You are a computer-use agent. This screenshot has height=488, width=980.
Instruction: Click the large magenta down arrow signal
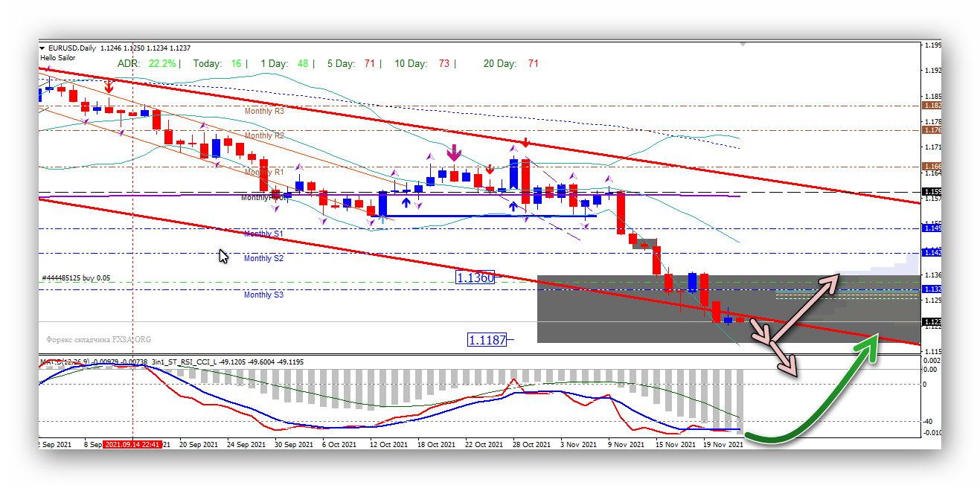click(453, 154)
